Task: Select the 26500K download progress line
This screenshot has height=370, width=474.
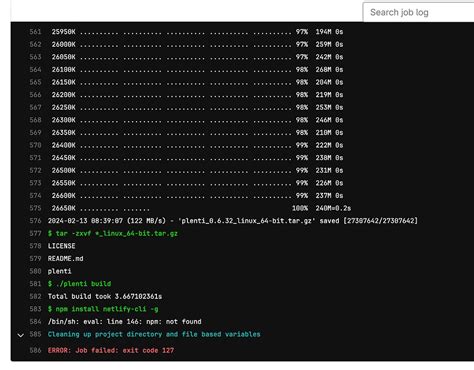Action: coord(197,170)
